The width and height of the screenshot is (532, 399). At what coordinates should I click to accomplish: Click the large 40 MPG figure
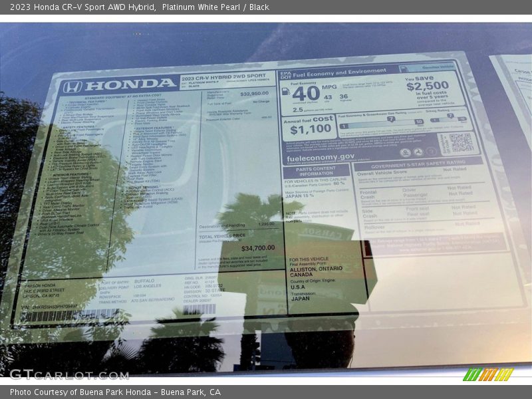pos(306,93)
